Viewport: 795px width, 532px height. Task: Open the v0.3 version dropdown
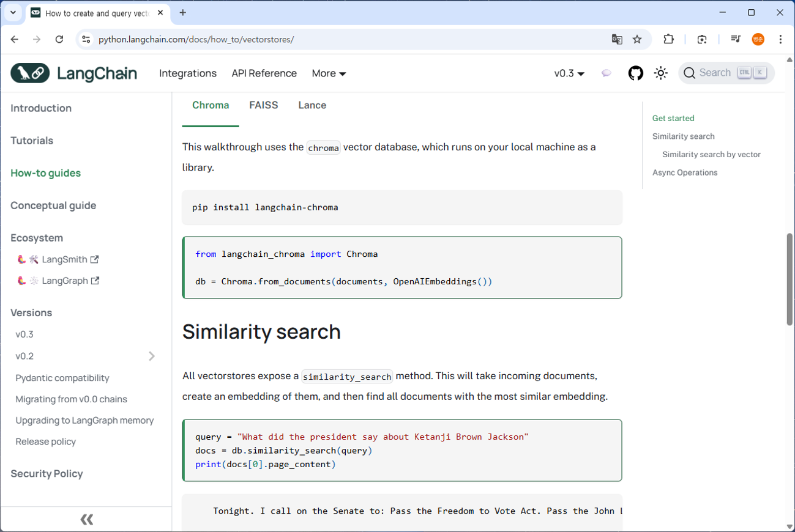tap(569, 73)
